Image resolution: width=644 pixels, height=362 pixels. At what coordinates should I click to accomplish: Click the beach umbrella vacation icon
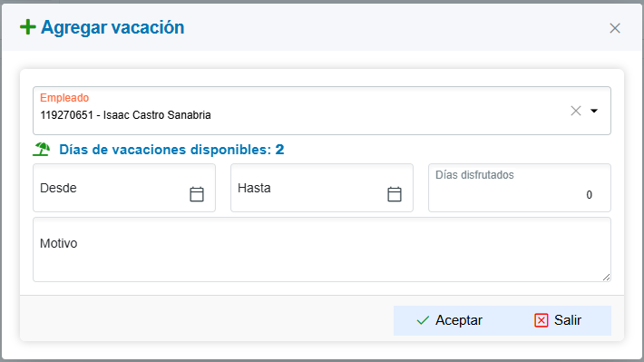pos(42,149)
